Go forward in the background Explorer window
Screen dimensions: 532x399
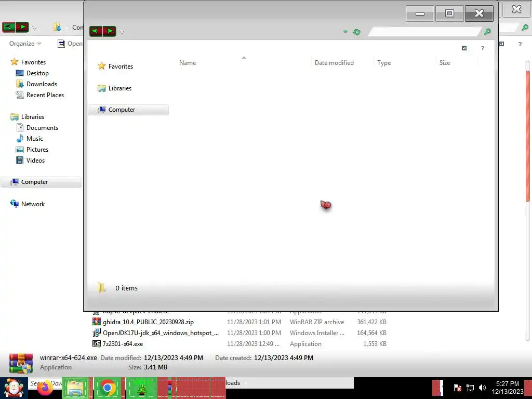[22, 27]
